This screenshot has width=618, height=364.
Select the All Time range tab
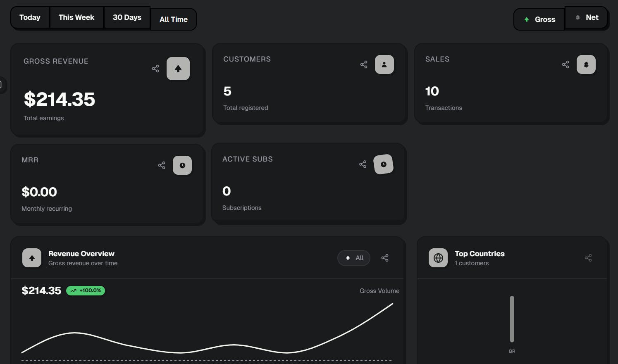click(174, 19)
